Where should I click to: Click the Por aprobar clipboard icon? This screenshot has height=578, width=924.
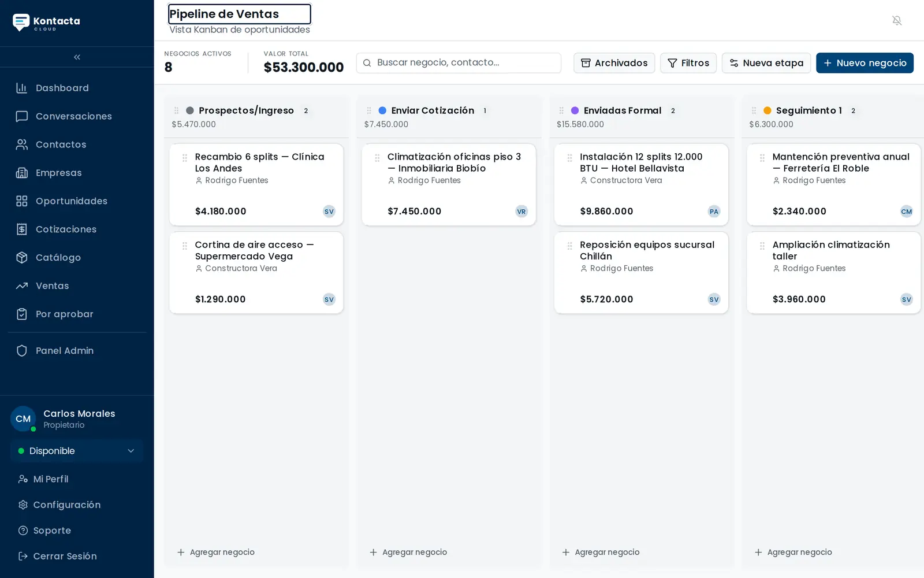[x=22, y=314]
